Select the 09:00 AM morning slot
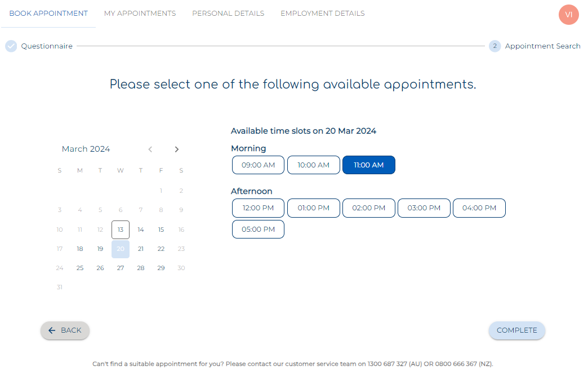Viewport: 588px width, 384px height. point(258,165)
